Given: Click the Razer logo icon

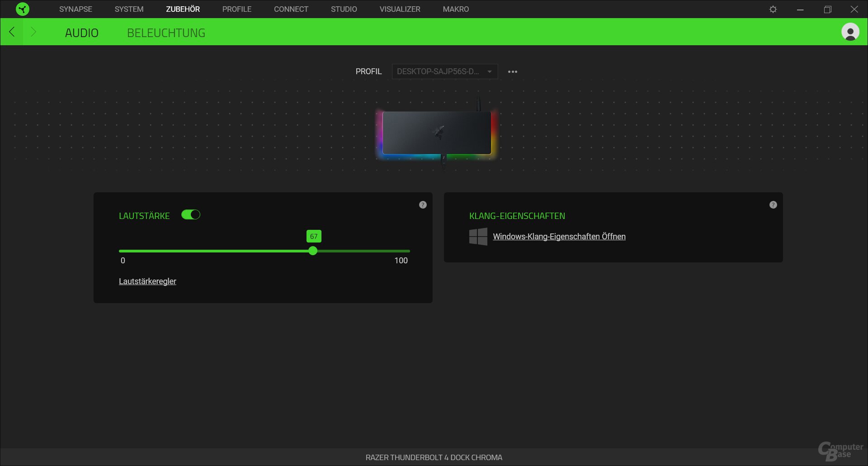Looking at the screenshot, I should pos(22,9).
